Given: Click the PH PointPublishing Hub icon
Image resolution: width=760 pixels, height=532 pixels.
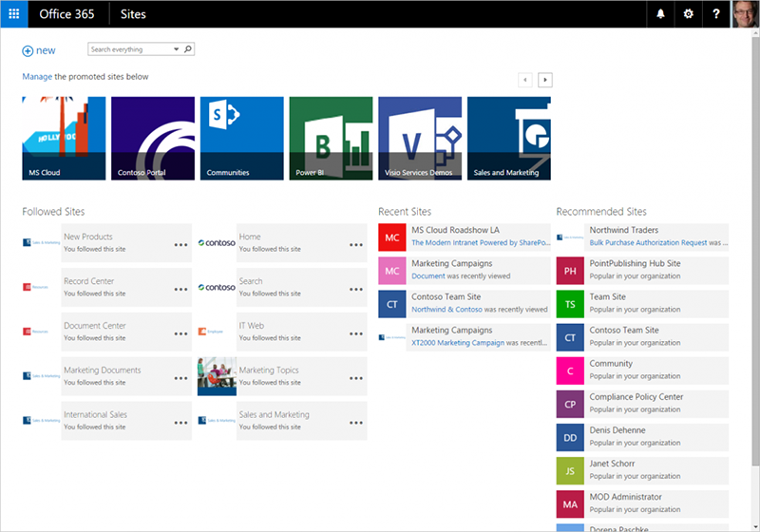Looking at the screenshot, I should 570,271.
